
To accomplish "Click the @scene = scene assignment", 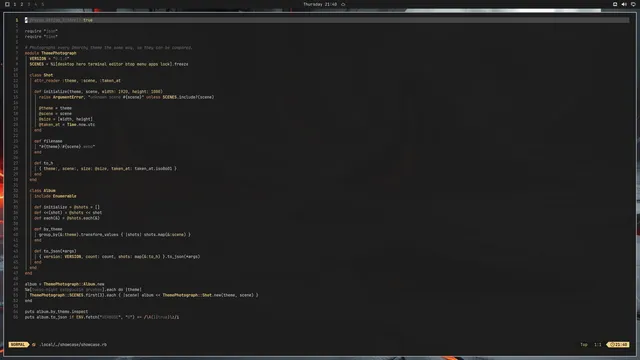I will [56, 113].
